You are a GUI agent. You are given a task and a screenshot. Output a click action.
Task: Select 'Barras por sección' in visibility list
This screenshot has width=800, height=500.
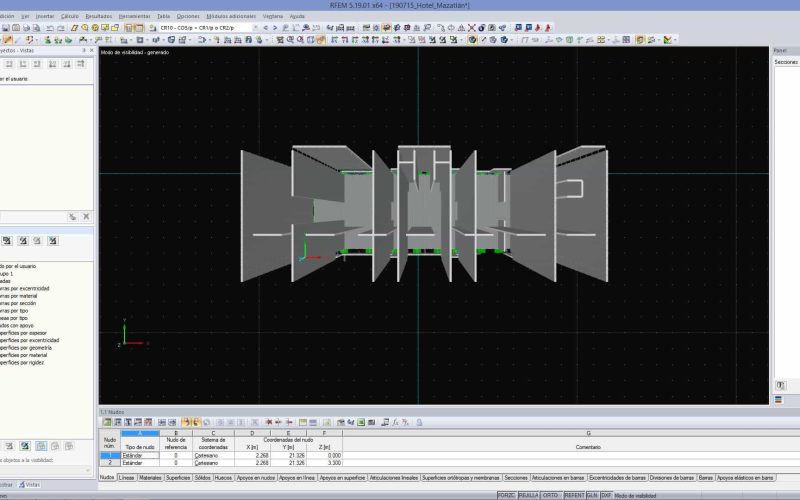click(18, 303)
